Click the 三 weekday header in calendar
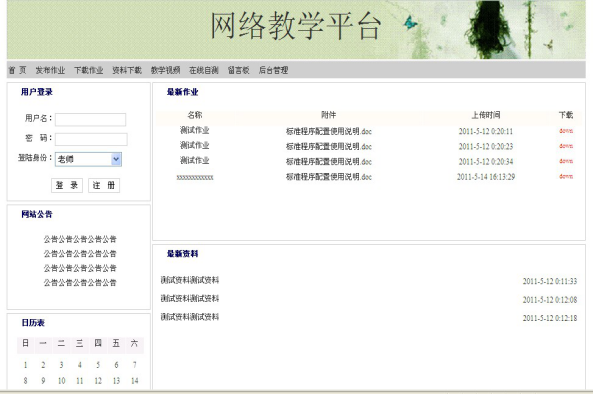This screenshot has width=593, height=394. click(x=79, y=343)
